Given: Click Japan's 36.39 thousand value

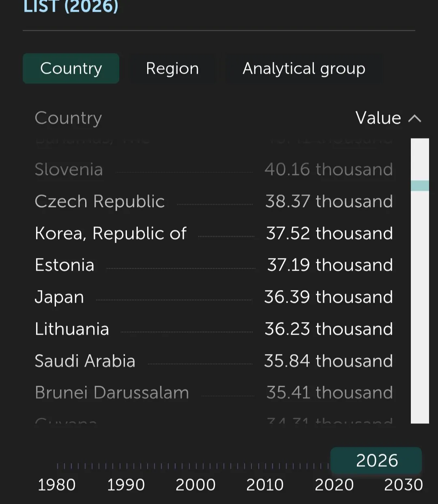Looking at the screenshot, I should (328, 297).
